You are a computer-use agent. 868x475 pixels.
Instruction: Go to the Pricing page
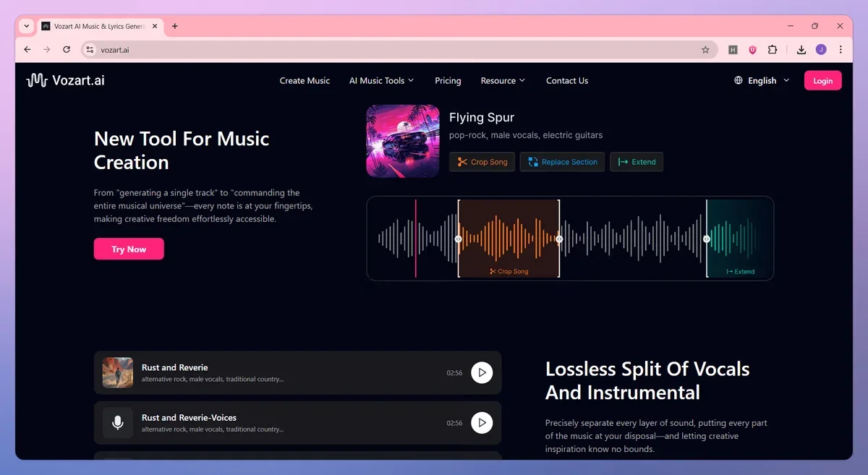click(448, 81)
